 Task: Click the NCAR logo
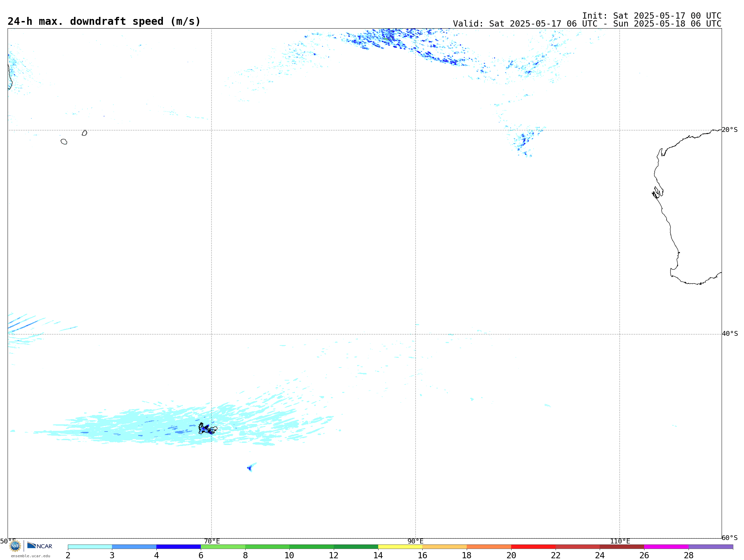pos(40,546)
